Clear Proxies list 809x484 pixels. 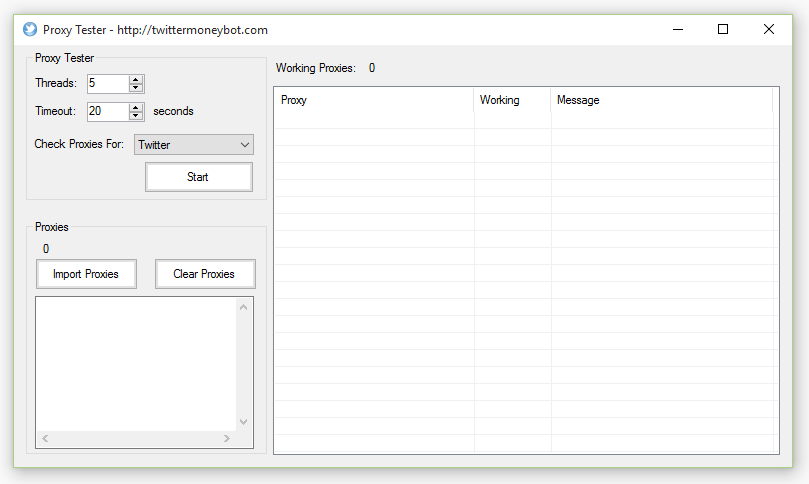coord(205,274)
